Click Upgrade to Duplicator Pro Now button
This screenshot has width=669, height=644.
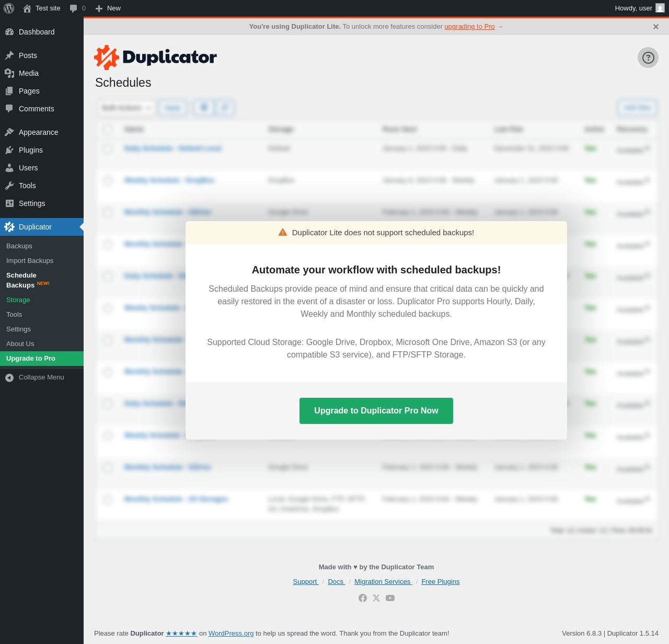click(376, 411)
